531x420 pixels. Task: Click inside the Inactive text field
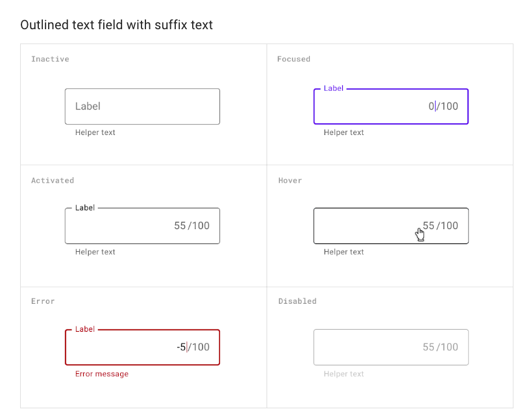[142, 106]
